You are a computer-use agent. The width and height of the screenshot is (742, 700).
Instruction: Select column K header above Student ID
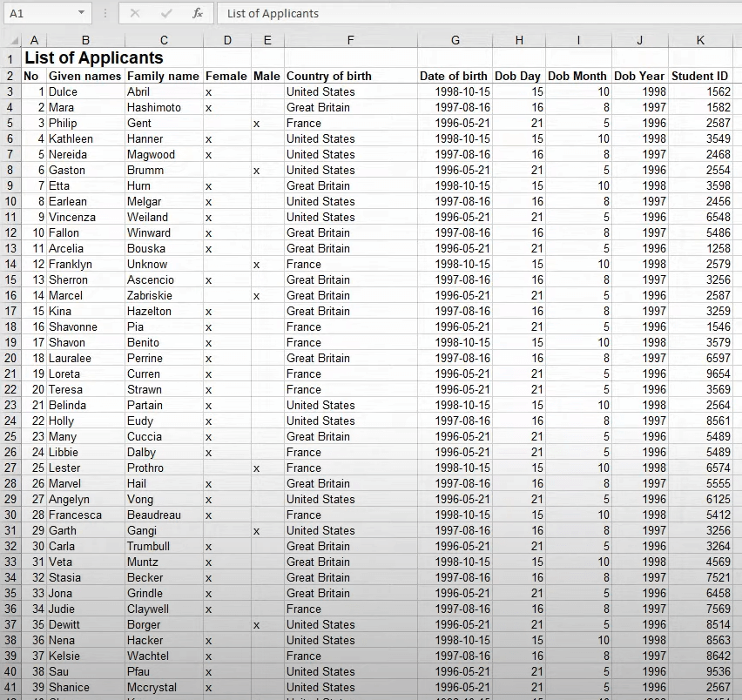click(x=700, y=39)
